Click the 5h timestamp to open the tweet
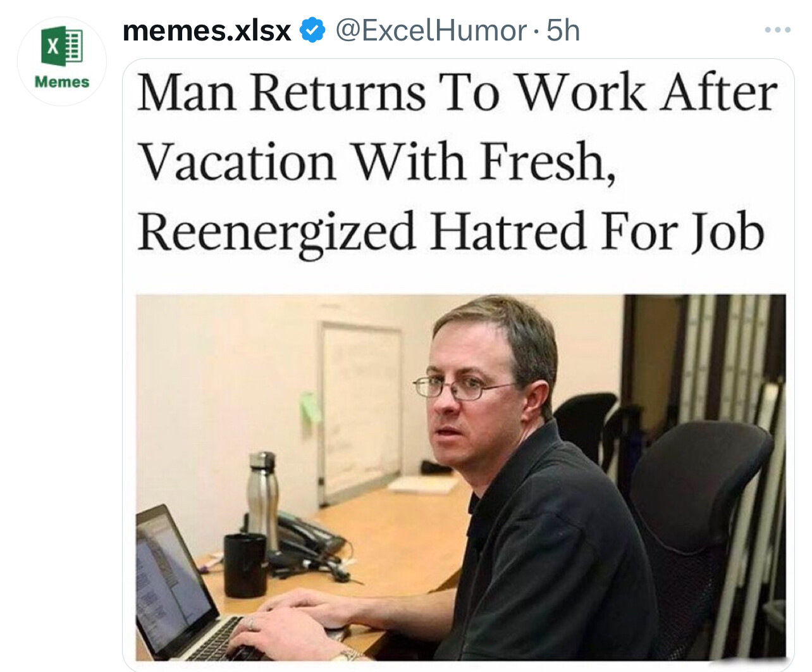This screenshot has height=672, width=812. [563, 30]
